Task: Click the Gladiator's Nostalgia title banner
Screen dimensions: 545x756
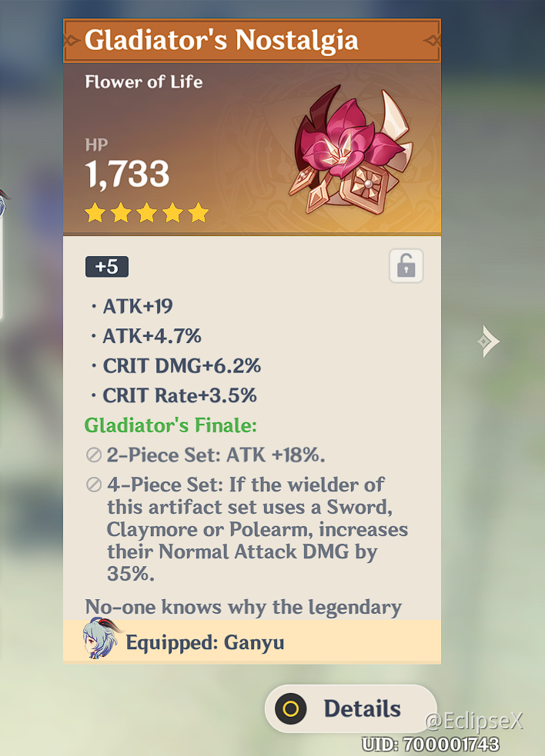Action: point(252,41)
